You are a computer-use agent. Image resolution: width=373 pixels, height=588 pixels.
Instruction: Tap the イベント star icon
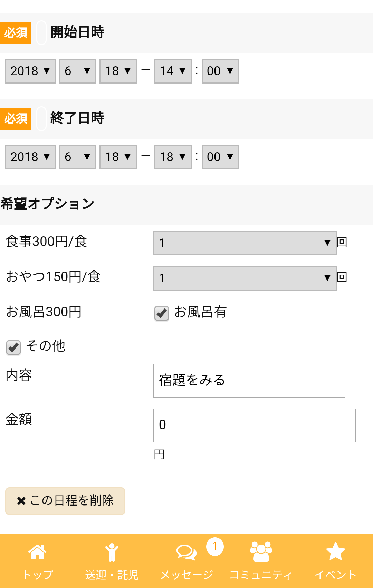(336, 551)
